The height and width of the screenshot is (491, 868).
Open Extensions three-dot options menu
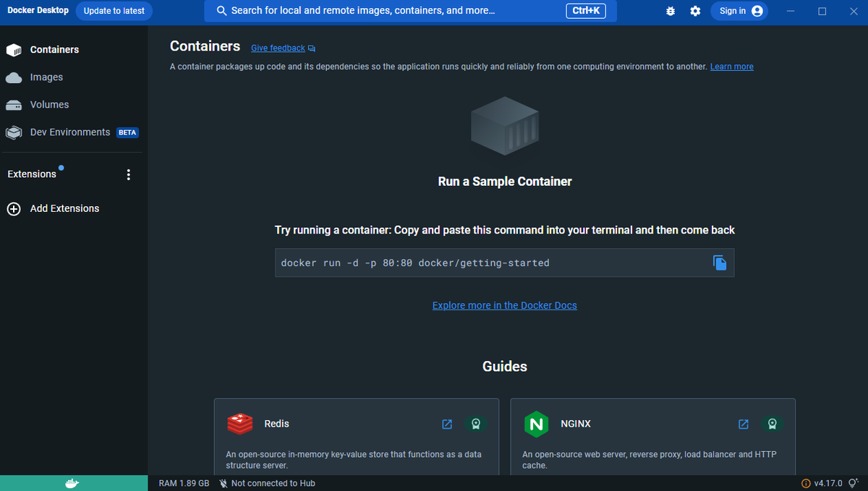click(129, 174)
